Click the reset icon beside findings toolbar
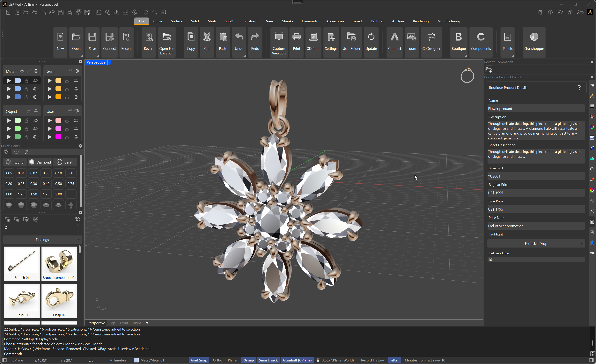Screen dimensions: 596x364 click(x=78, y=219)
